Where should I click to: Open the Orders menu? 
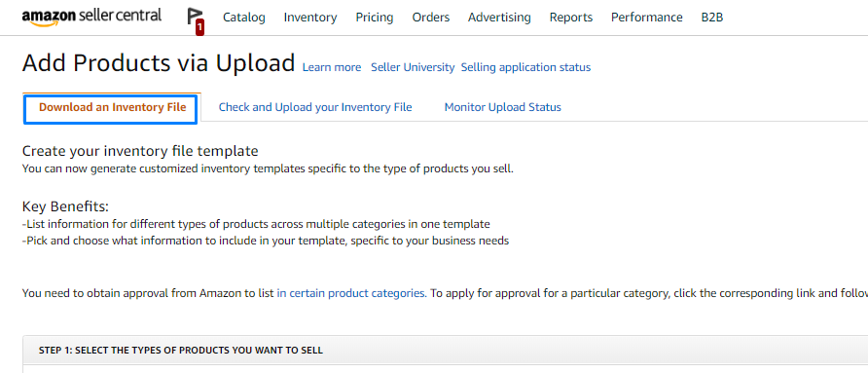pos(431,18)
